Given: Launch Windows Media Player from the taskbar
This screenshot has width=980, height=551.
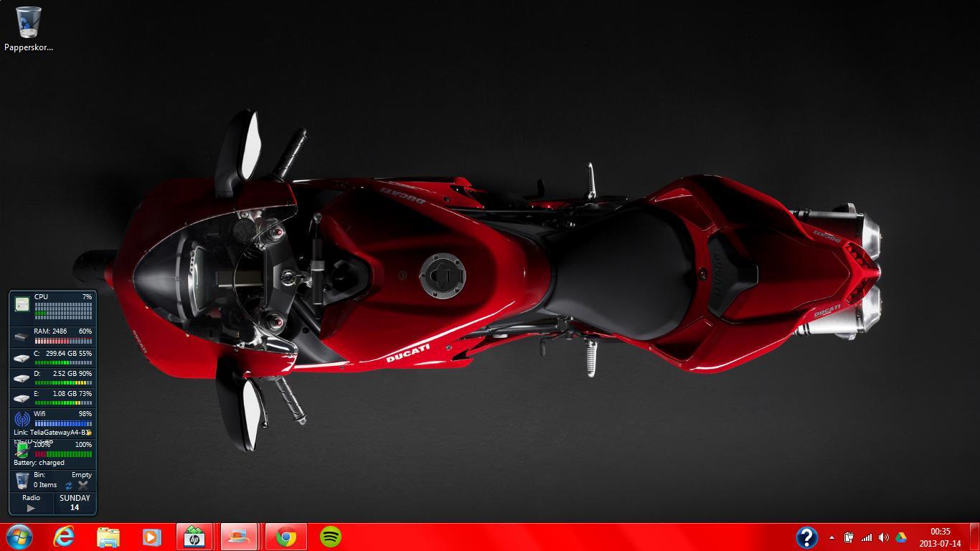Looking at the screenshot, I should click(151, 537).
